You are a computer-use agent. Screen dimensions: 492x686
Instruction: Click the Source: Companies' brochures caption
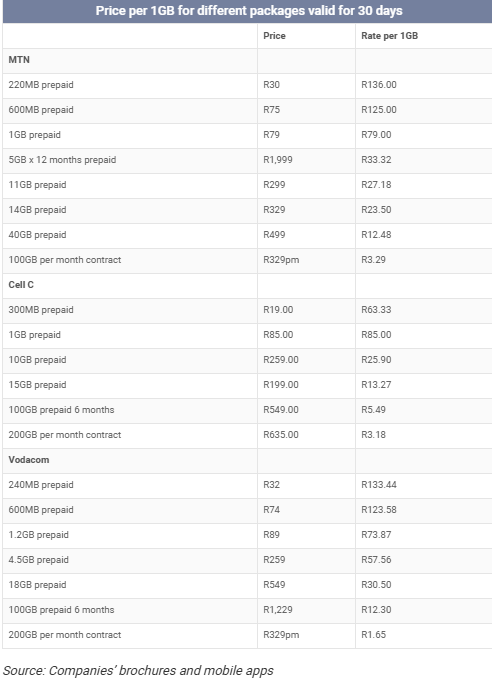(138, 671)
